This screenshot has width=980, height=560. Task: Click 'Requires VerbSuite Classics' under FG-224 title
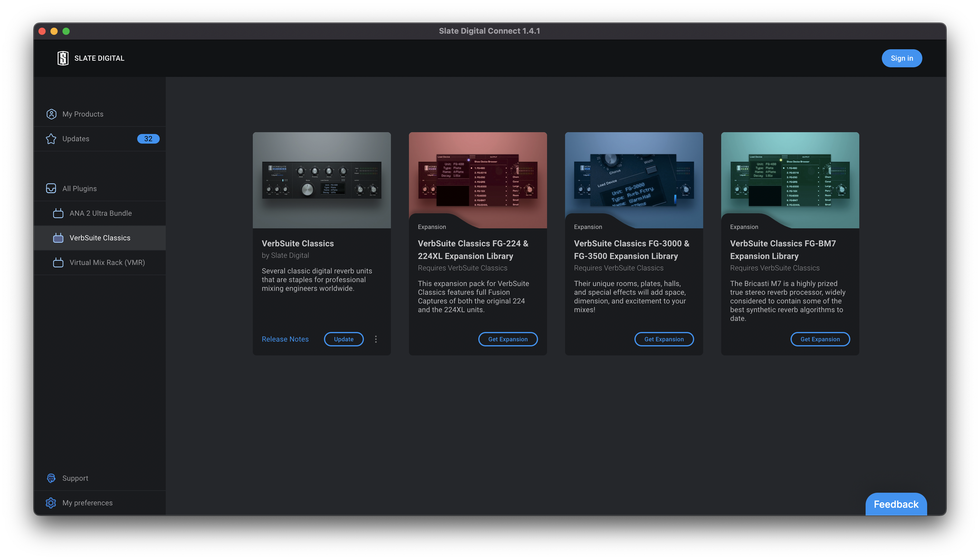(462, 268)
